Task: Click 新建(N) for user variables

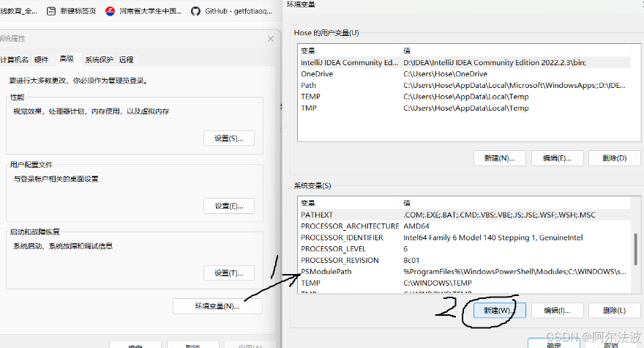Action: coord(499,158)
